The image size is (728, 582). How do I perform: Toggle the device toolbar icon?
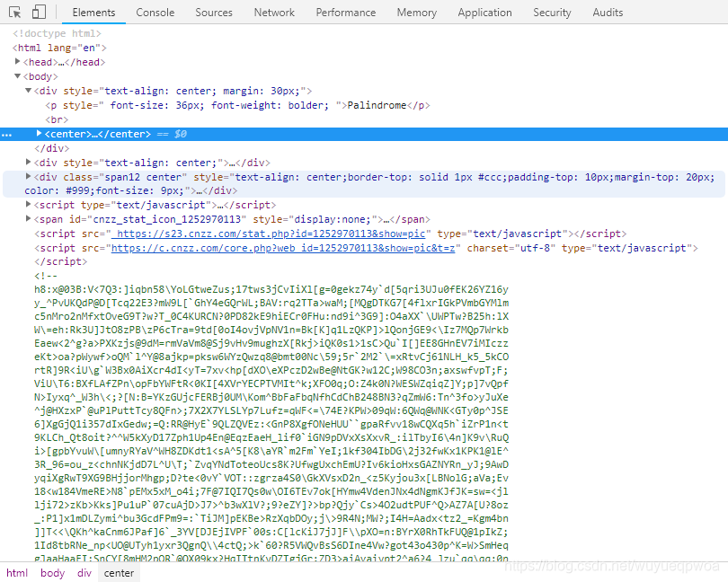39,12
